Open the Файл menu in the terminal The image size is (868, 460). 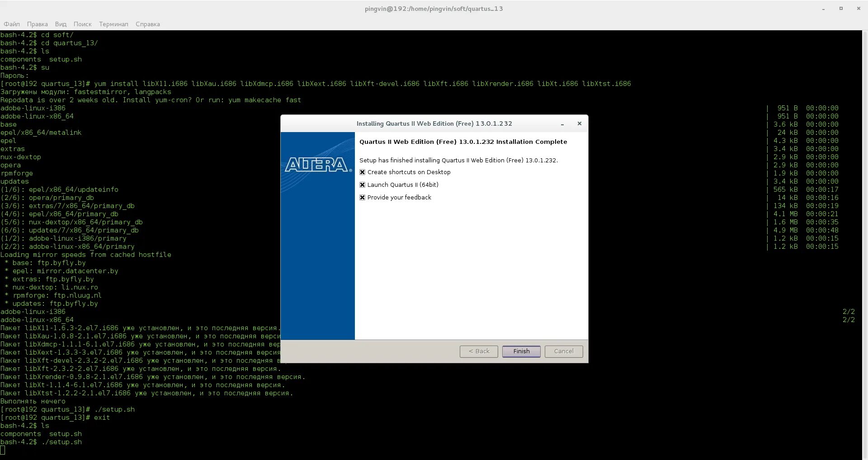click(x=12, y=24)
